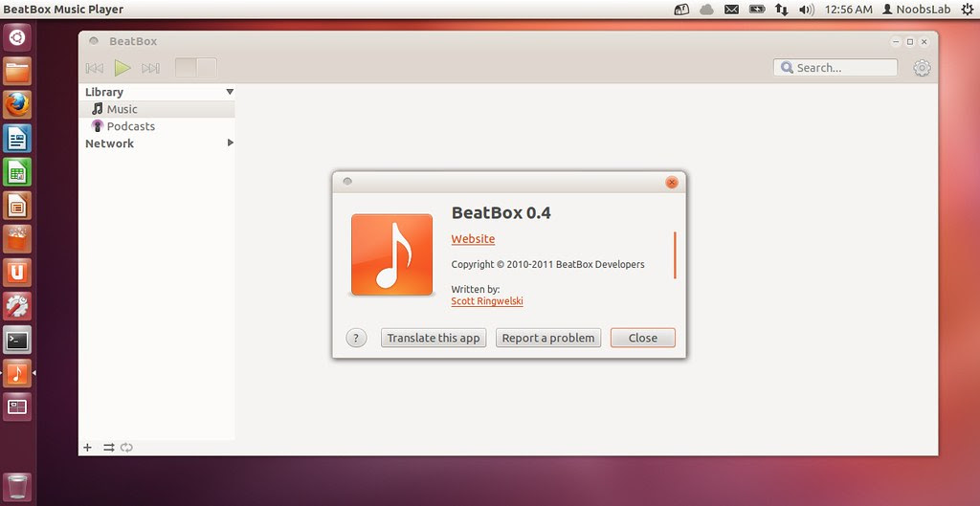Open the Website link in About dialog
This screenshot has width=980, height=506.
point(473,239)
